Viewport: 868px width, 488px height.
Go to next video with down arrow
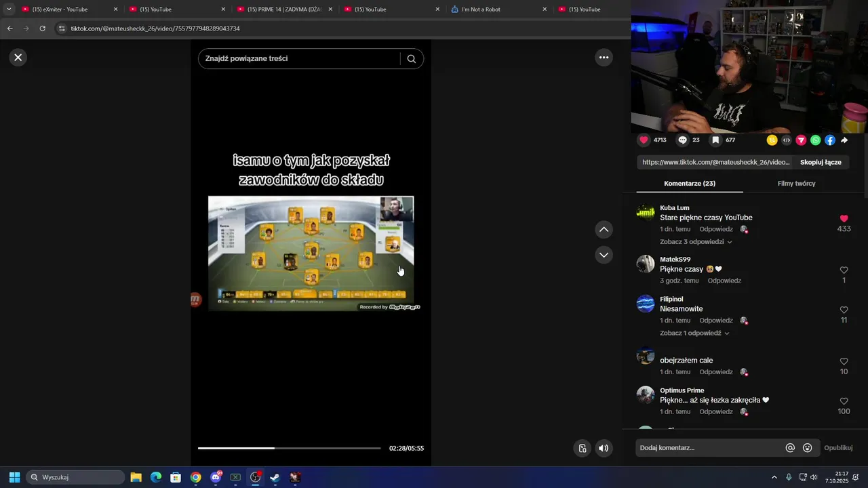[604, 255]
